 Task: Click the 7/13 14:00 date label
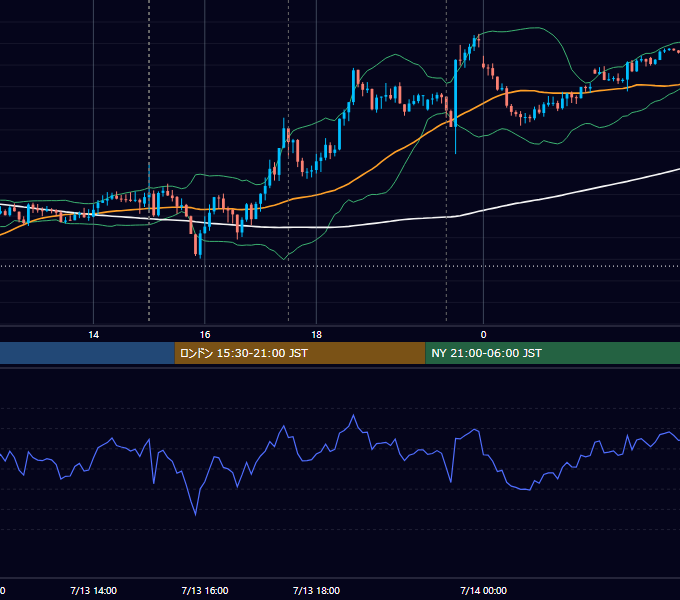pos(93,590)
